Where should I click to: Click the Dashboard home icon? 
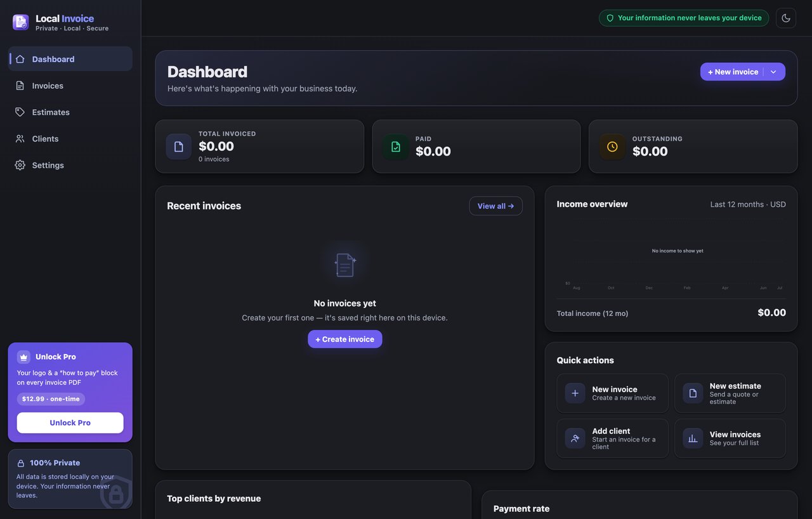20,59
